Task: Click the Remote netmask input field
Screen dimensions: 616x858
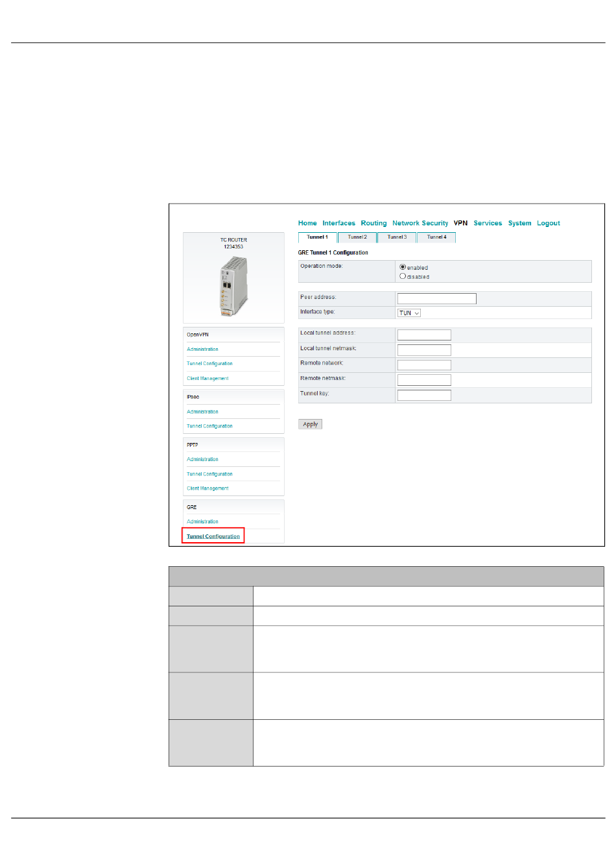Action: (424, 380)
